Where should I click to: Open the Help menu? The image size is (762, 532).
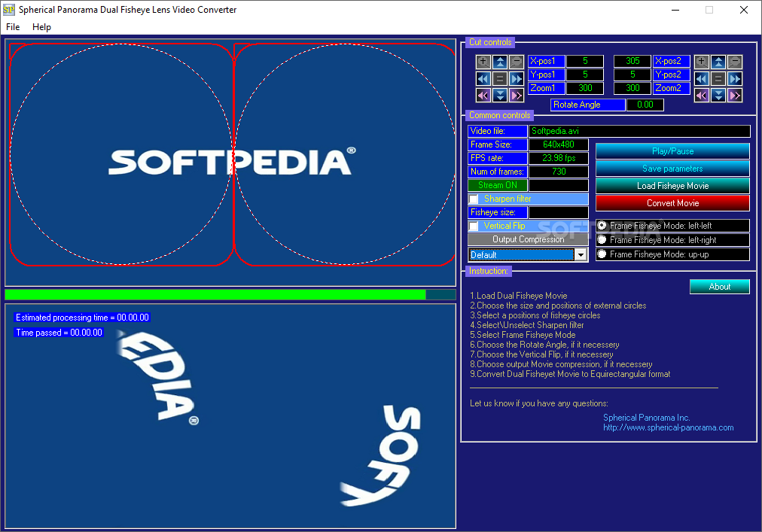pos(42,27)
